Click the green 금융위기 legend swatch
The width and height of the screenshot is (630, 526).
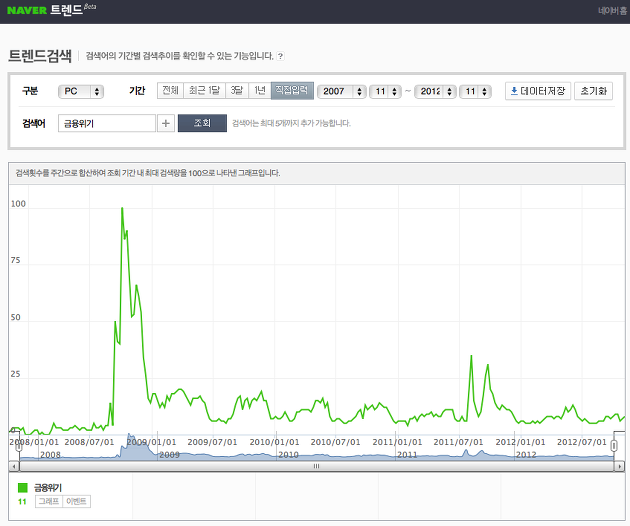coord(22,488)
